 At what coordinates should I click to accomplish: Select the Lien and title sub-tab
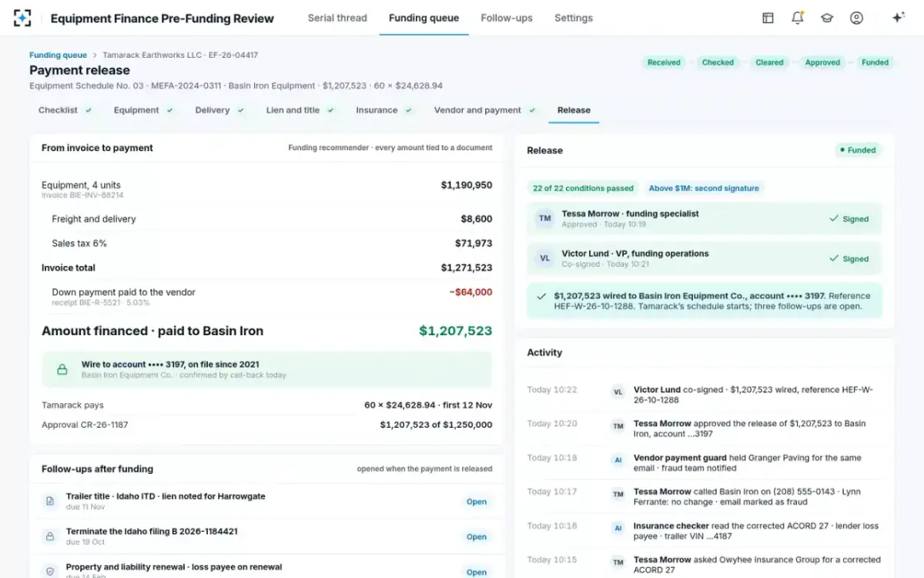pyautogui.click(x=300, y=110)
